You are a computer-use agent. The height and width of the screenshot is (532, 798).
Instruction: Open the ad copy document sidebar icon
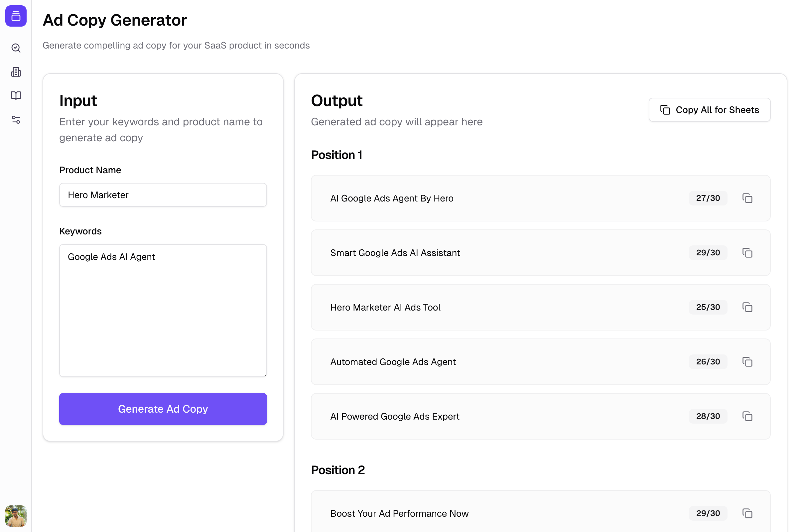[16, 72]
